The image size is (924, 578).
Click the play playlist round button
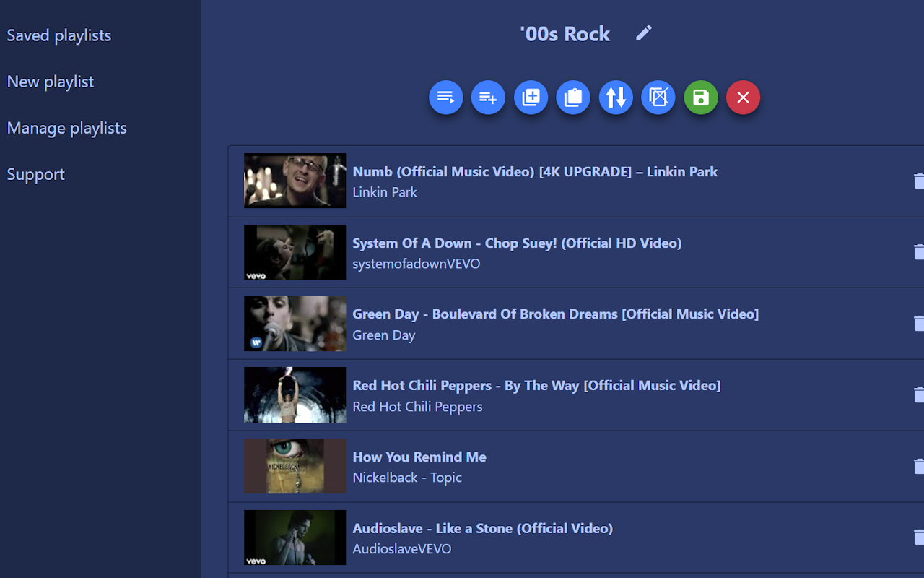click(x=446, y=98)
